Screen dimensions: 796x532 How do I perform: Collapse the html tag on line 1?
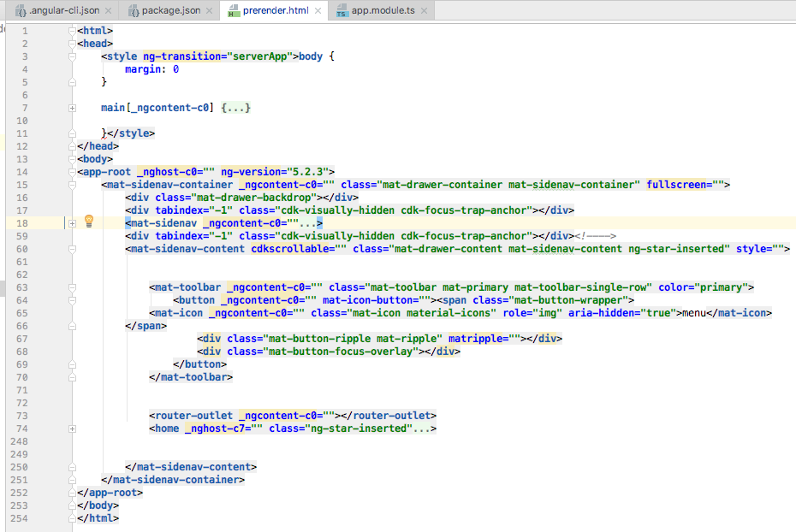pos(72,31)
